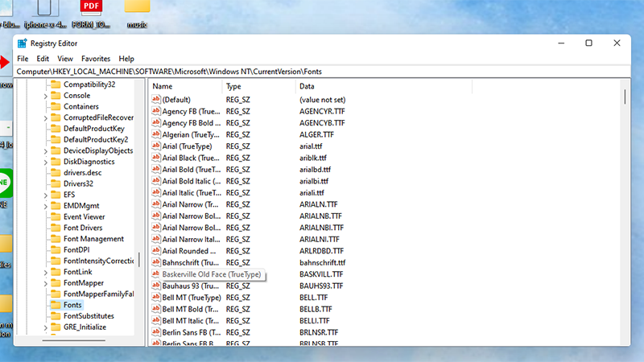Select the Baskerville Old Face (TrueType) value
The image size is (644, 362).
click(212, 274)
